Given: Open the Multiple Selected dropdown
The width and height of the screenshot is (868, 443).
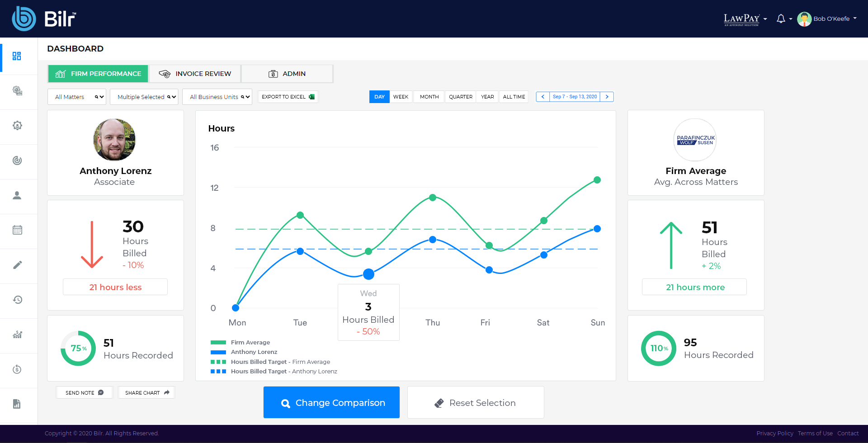Looking at the screenshot, I should click(x=144, y=97).
